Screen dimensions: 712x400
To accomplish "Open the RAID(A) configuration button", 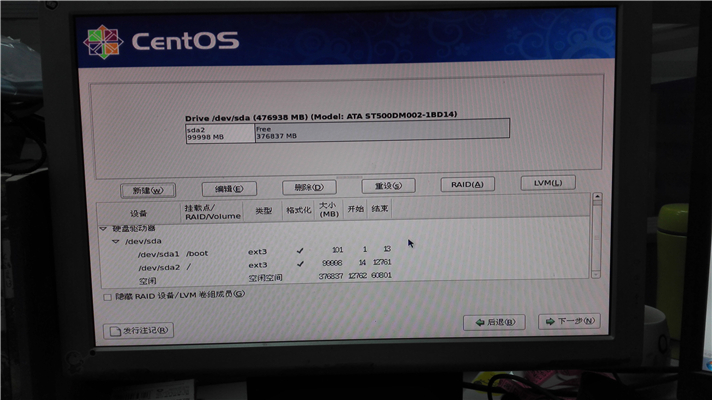I will click(467, 184).
